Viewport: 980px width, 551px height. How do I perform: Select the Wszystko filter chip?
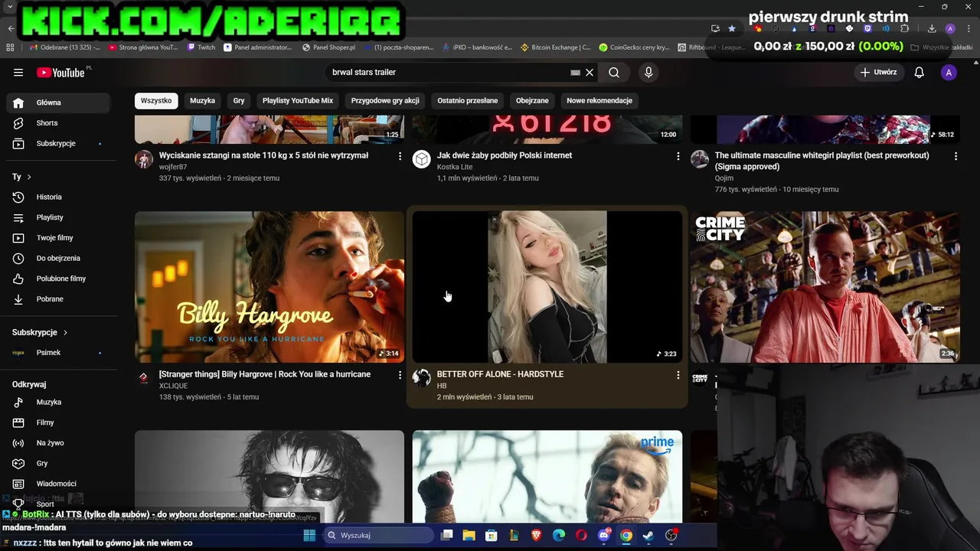[156, 100]
